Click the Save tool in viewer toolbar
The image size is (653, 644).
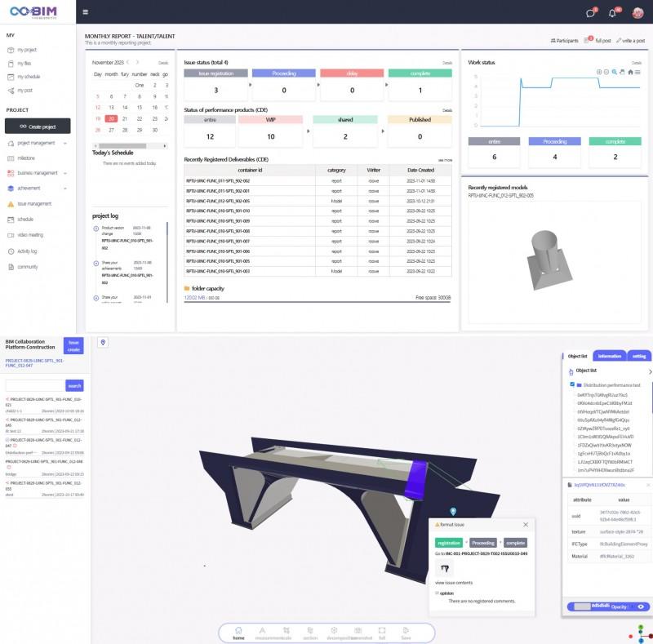(x=406, y=633)
